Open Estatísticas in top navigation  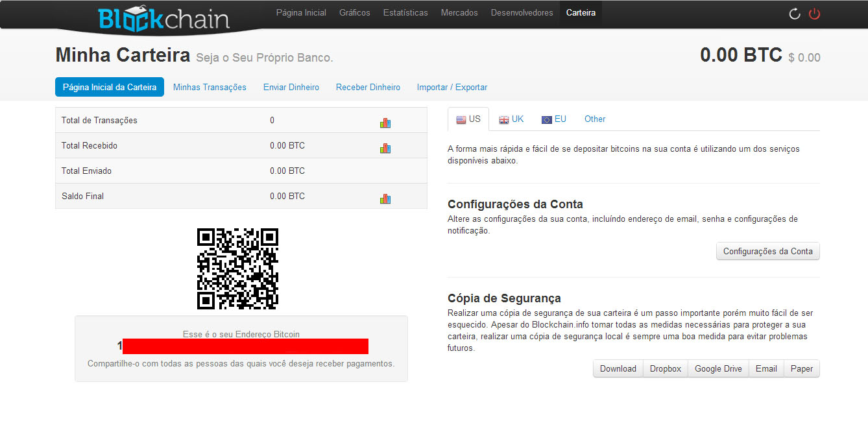tap(405, 13)
